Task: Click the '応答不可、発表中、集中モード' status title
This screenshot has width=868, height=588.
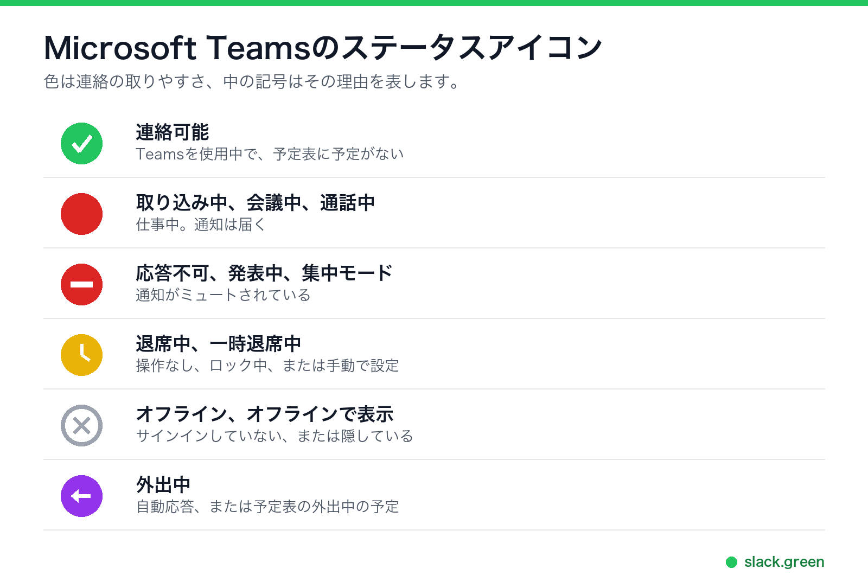Action: coord(264,273)
